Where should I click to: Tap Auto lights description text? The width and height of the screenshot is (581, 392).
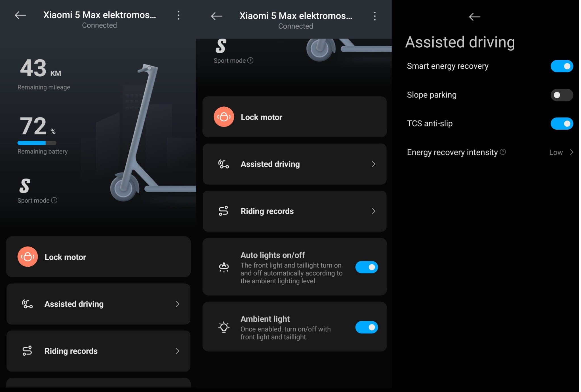tap(291, 273)
